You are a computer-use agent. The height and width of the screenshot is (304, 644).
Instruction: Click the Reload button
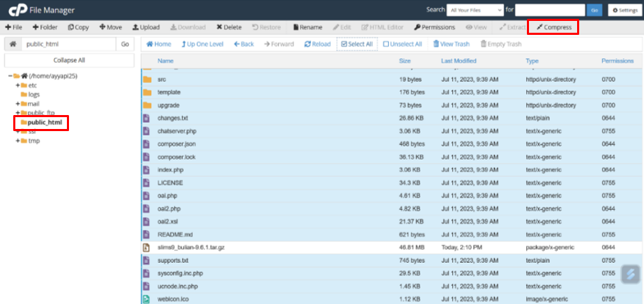(x=317, y=44)
